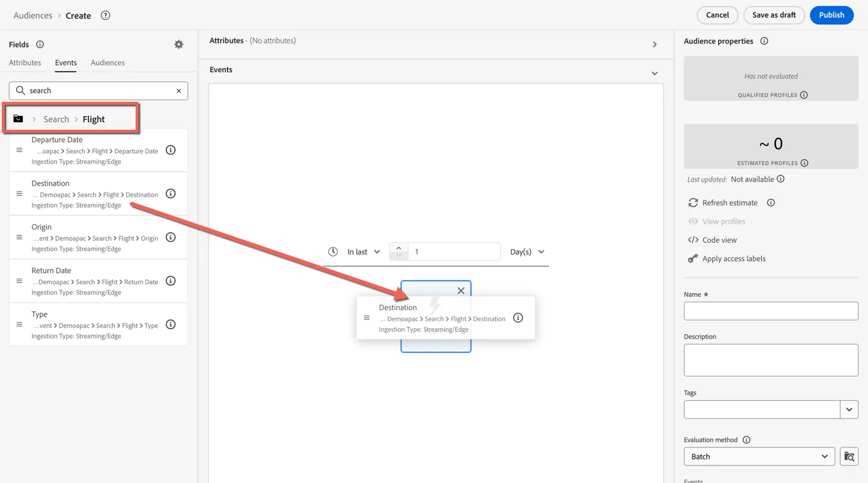This screenshot has width=868, height=483.
Task: Open field settings gear icon
Action: pos(179,44)
